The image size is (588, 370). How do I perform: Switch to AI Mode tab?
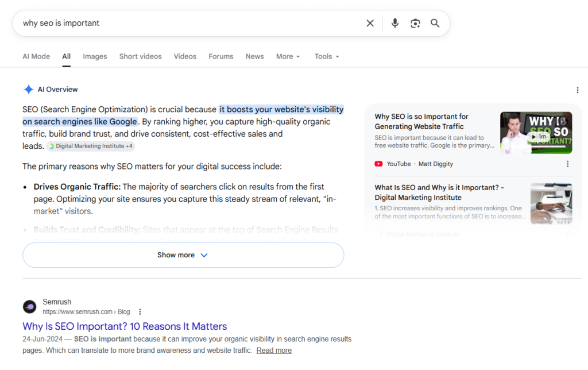36,56
